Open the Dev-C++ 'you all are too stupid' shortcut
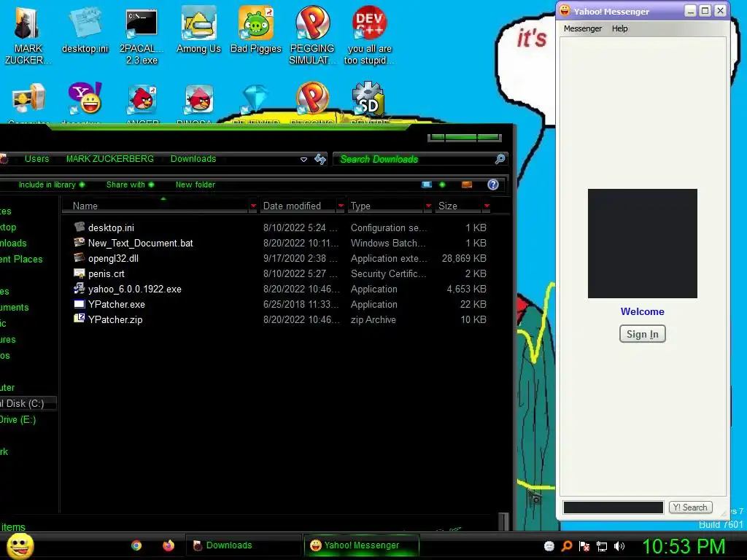 pos(369,36)
